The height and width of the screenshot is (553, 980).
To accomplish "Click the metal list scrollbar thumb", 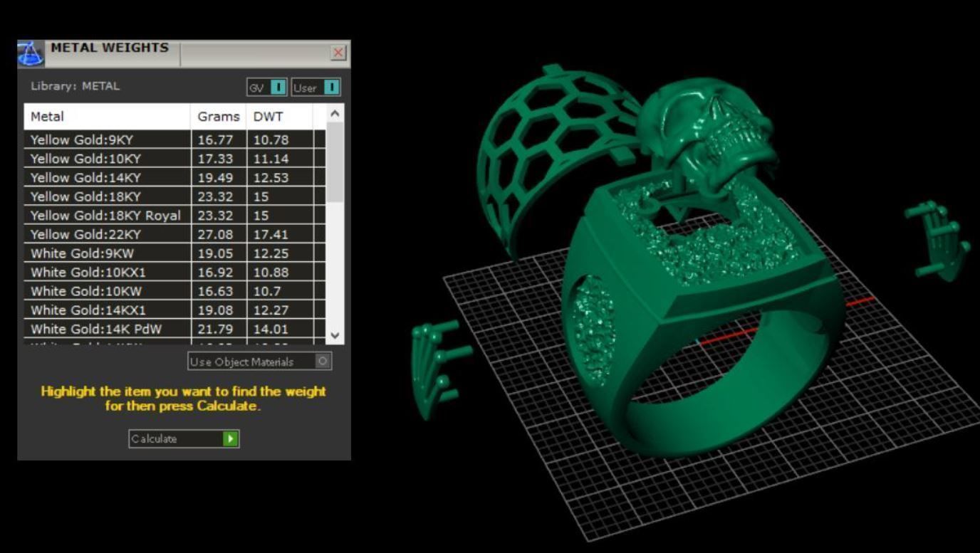I will 335,164.
